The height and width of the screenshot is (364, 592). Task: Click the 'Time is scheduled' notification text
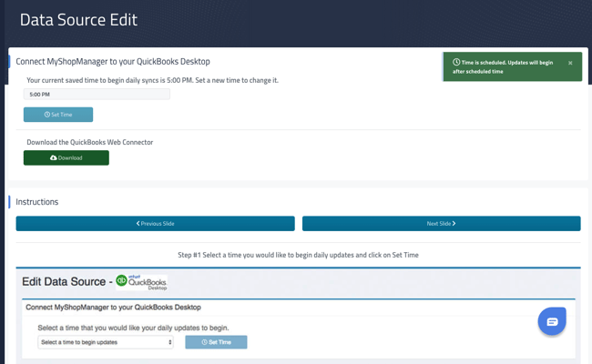coord(503,66)
